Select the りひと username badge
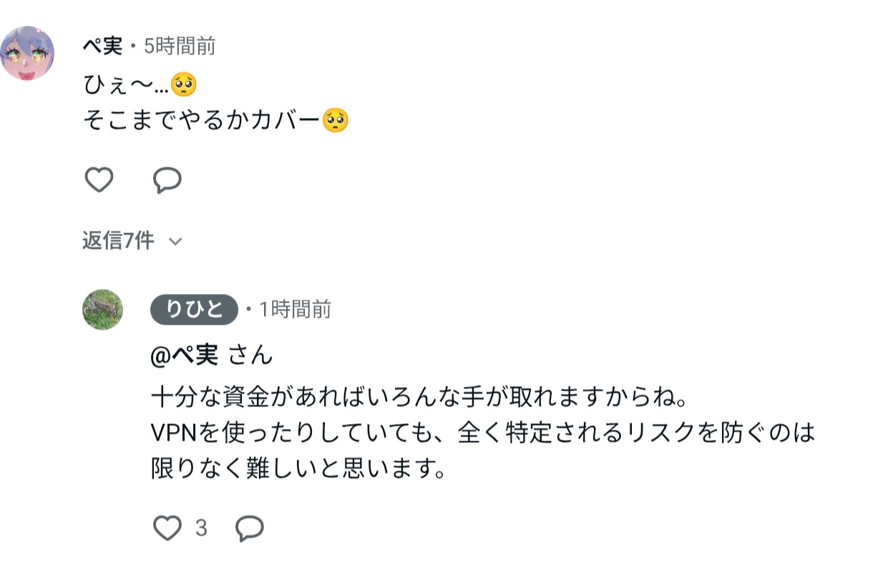The height and width of the screenshot is (588, 873). pyautogui.click(x=193, y=309)
